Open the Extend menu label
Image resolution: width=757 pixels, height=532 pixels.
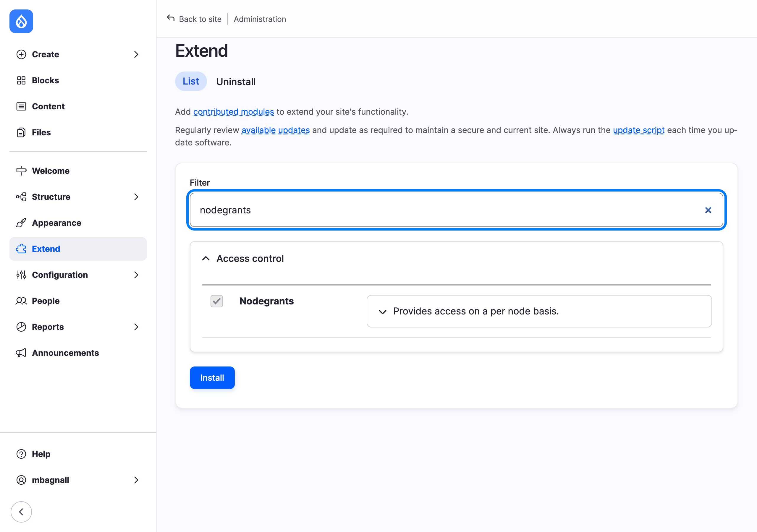point(46,249)
